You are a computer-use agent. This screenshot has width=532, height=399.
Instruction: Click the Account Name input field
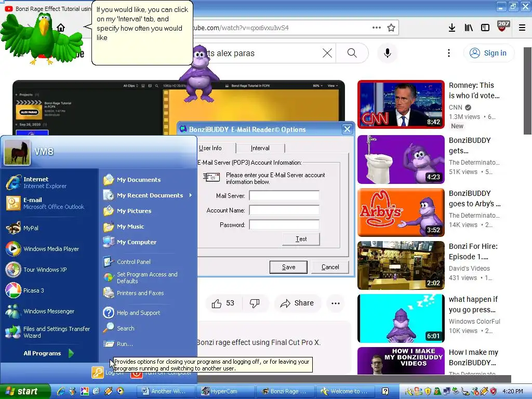[x=284, y=210]
